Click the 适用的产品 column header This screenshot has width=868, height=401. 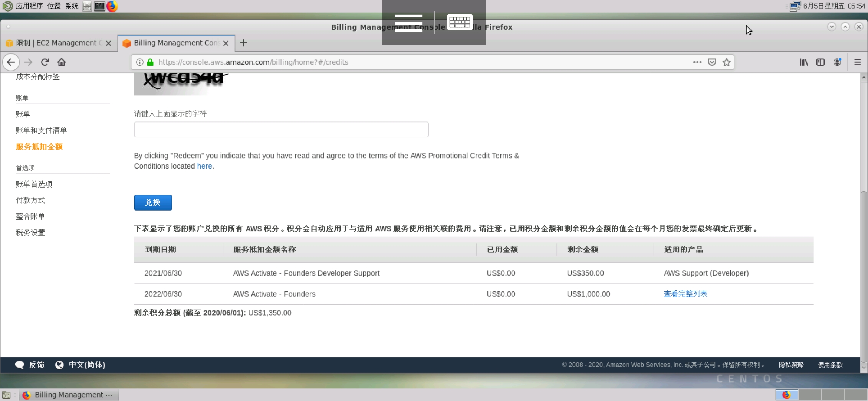click(x=684, y=250)
